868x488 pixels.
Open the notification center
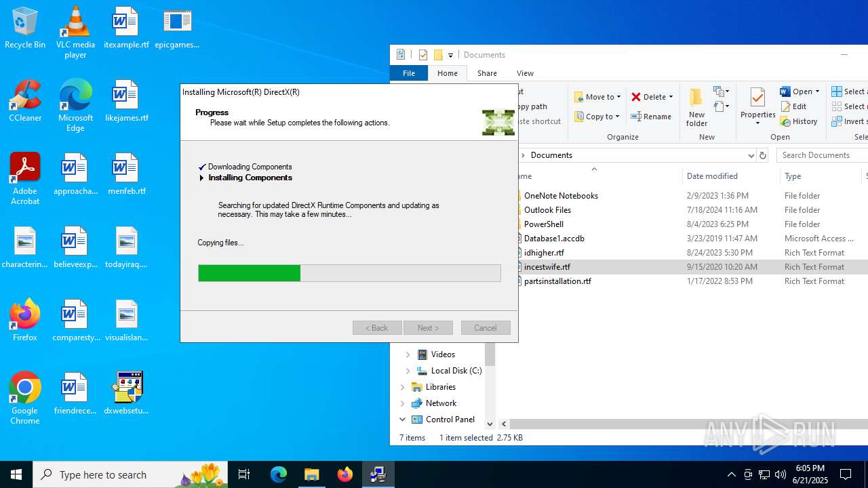pos(846,474)
